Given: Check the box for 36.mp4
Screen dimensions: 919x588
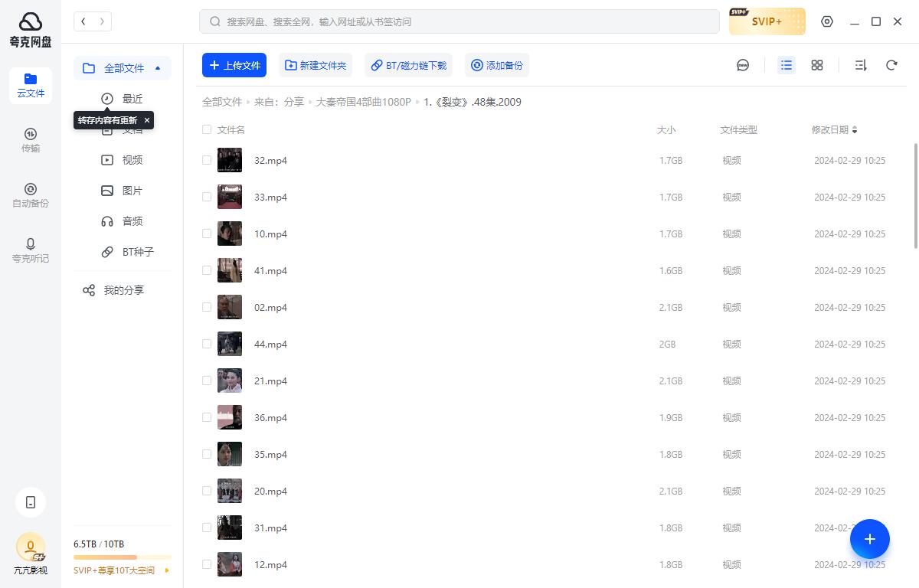Looking at the screenshot, I should click(207, 417).
